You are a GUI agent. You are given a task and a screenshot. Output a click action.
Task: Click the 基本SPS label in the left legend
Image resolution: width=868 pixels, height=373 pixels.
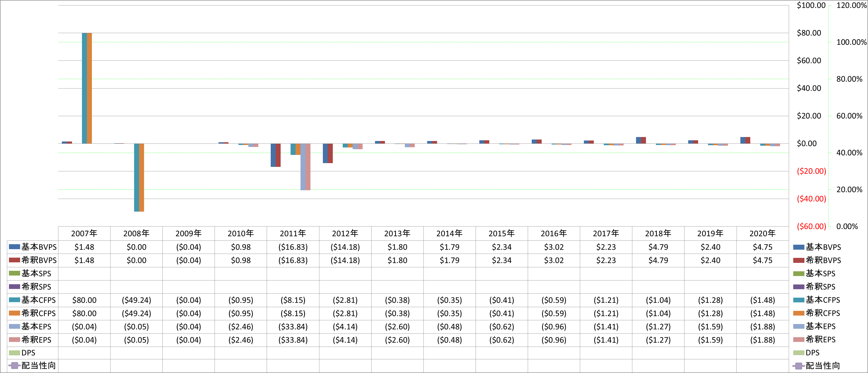[37, 274]
